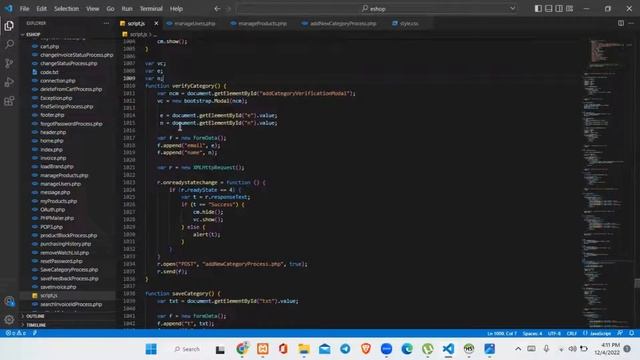Screen dimensions: 640x360
Task: Open the Selection menu
Action: tap(66, 9)
